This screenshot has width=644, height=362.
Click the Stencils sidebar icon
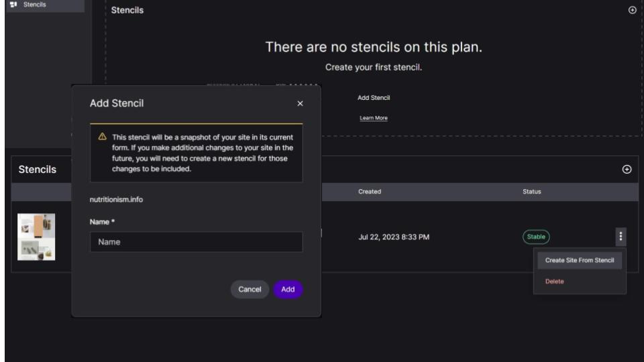coord(13,5)
